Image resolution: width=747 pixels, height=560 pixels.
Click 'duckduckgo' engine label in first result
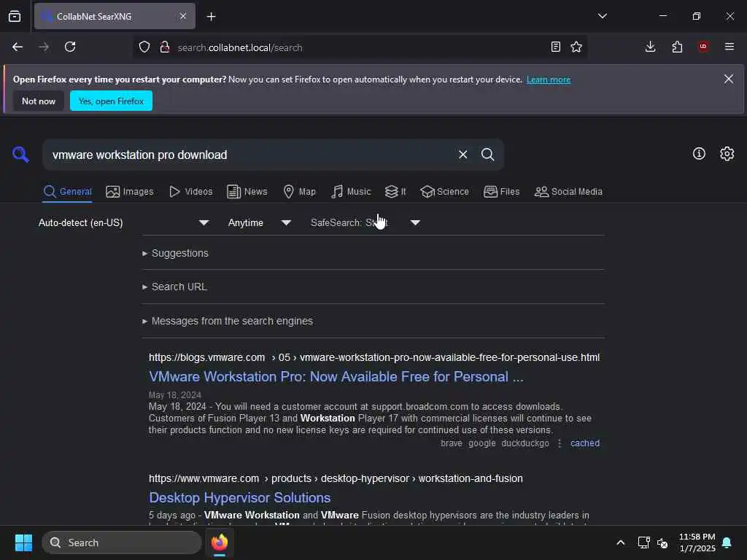[525, 443]
